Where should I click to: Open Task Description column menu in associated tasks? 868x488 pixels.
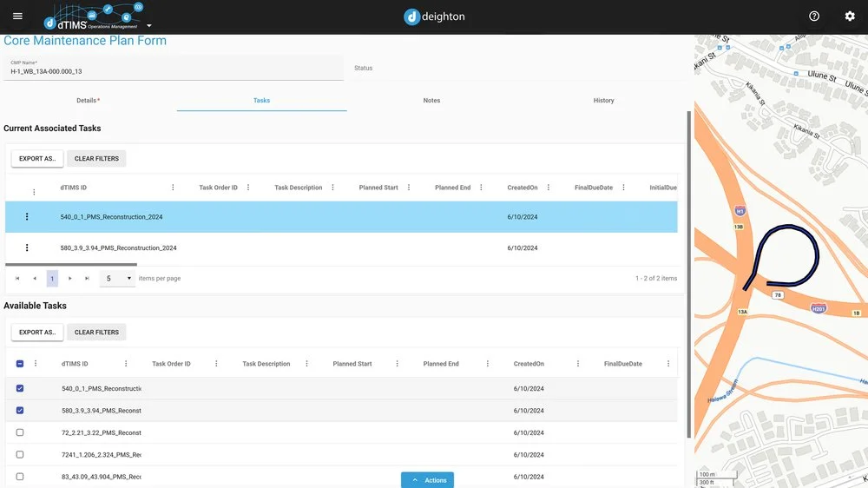tap(332, 188)
